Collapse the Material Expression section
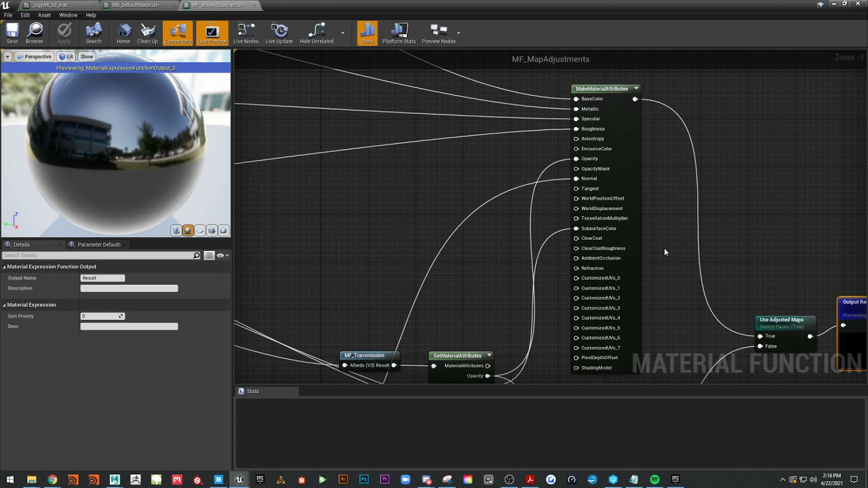The image size is (868, 488). tap(4, 305)
